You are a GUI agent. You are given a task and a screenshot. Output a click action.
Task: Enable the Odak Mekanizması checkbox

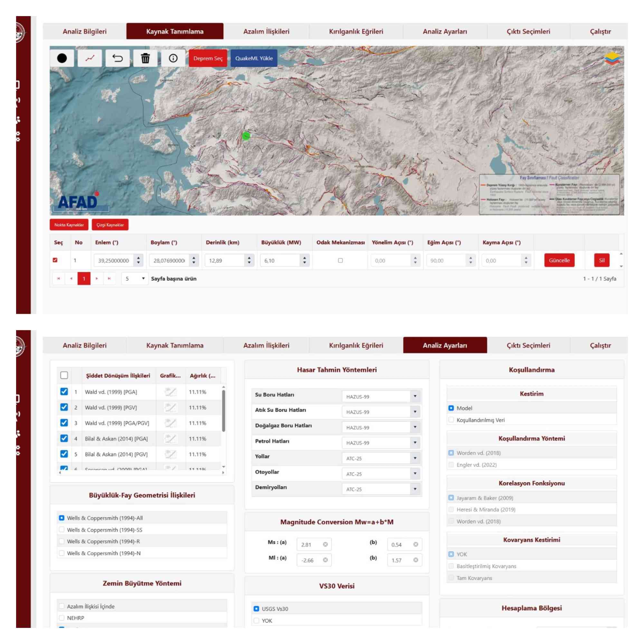pos(340,260)
